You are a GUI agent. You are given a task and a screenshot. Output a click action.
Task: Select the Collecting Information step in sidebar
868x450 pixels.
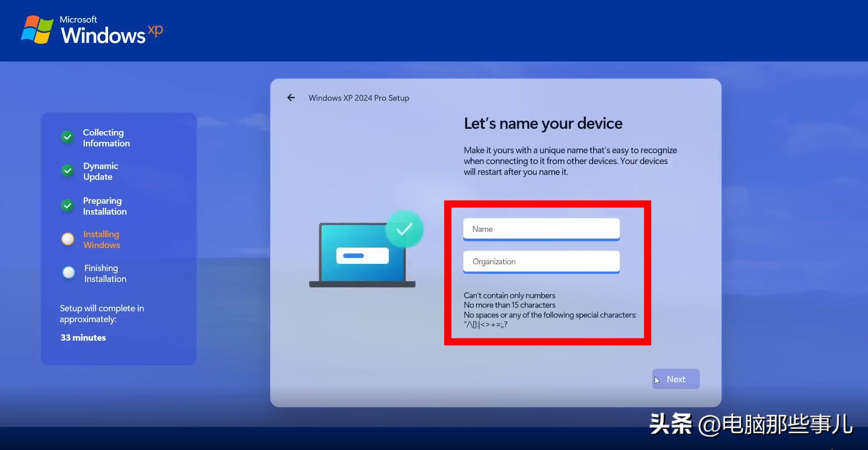[106, 137]
